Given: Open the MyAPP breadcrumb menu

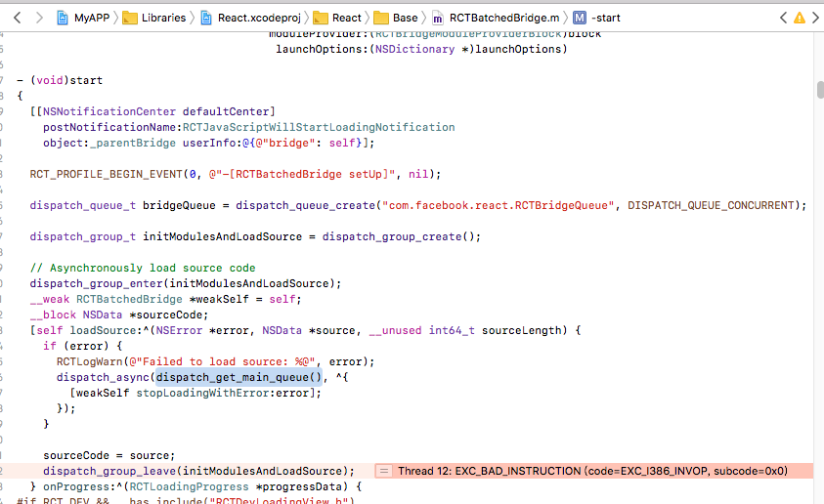Looking at the screenshot, I should point(92,18).
